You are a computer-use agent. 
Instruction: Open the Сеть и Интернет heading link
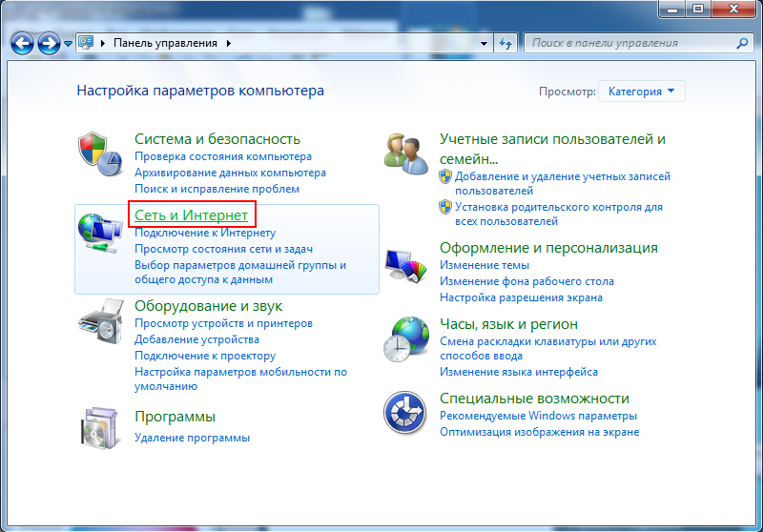(x=191, y=216)
